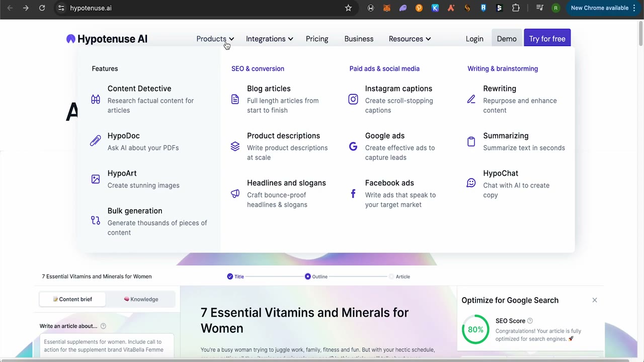Open the Hypotenuse AI logo homepage link
The width and height of the screenshot is (644, 362).
coord(107,39)
